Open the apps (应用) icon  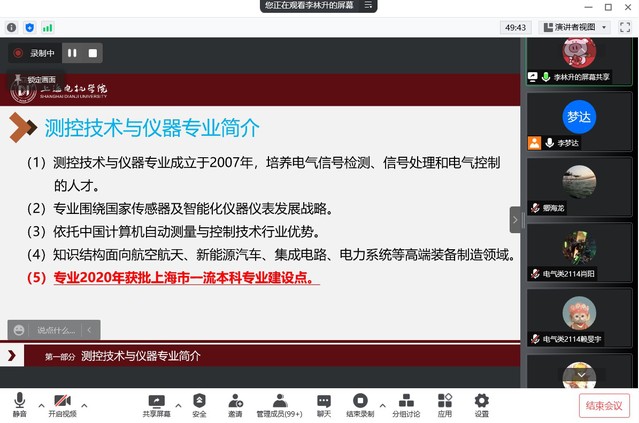(445, 404)
